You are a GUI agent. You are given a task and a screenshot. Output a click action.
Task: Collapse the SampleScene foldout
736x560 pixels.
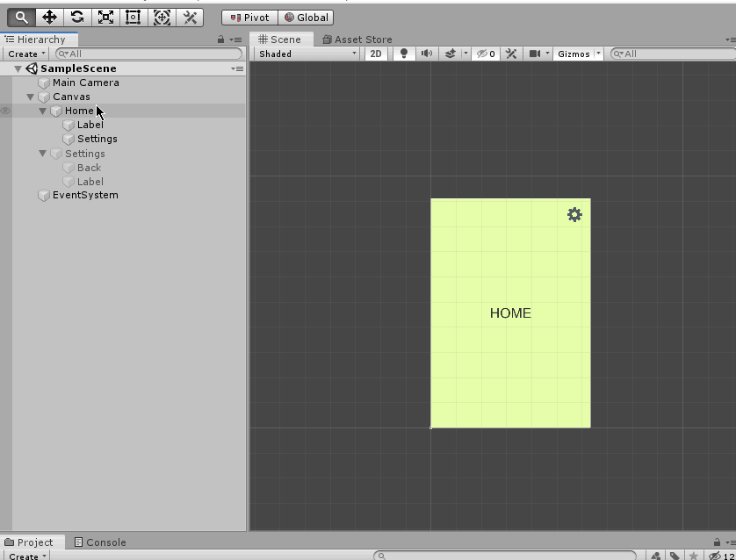click(x=18, y=69)
